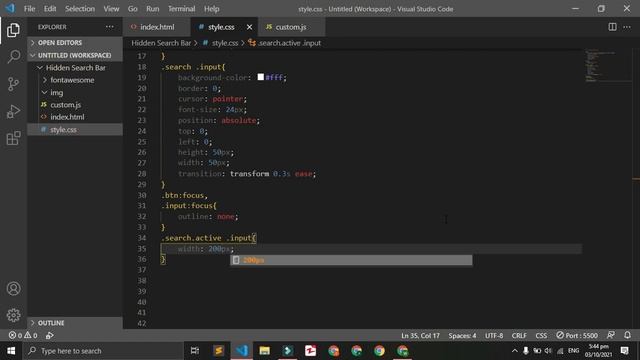Click the Port : 5500 live server indicator
The height and width of the screenshot is (360, 640).
577,336
